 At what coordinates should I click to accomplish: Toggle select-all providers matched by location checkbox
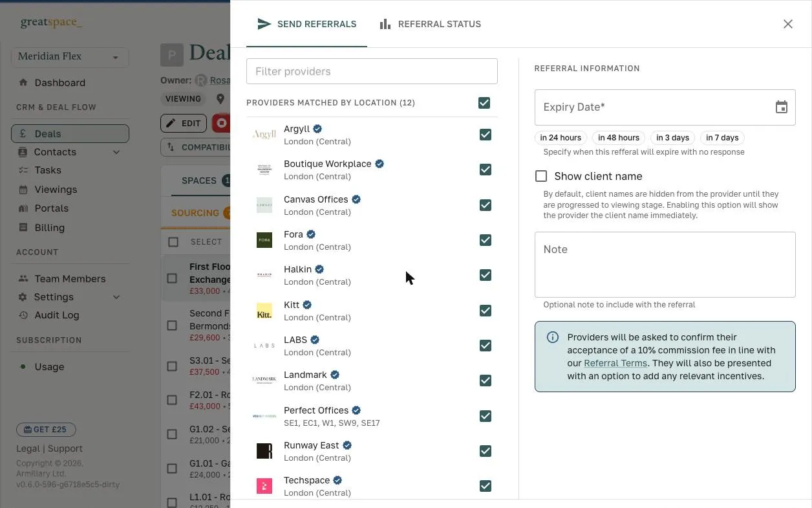tap(484, 103)
